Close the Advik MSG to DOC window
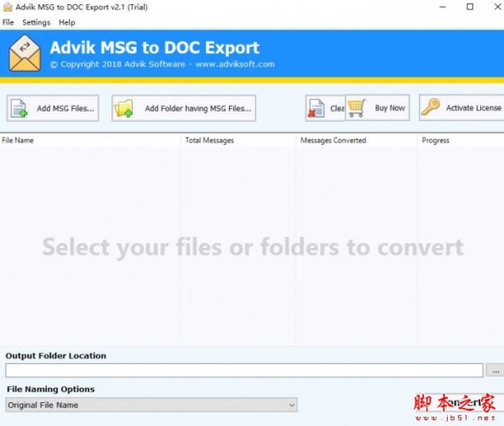This screenshot has width=504, height=426. coord(497,7)
